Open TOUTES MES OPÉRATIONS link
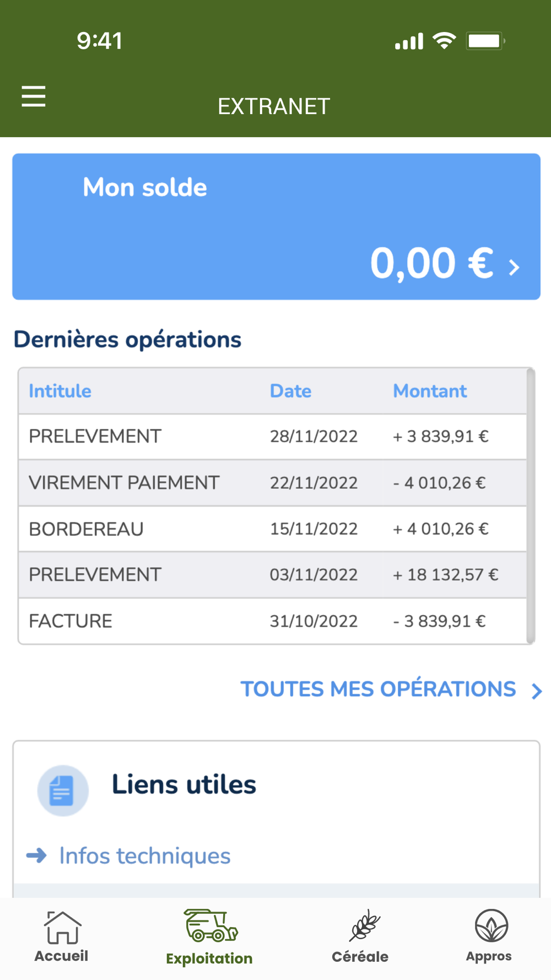Screen dimensions: 551x980 click(x=378, y=690)
